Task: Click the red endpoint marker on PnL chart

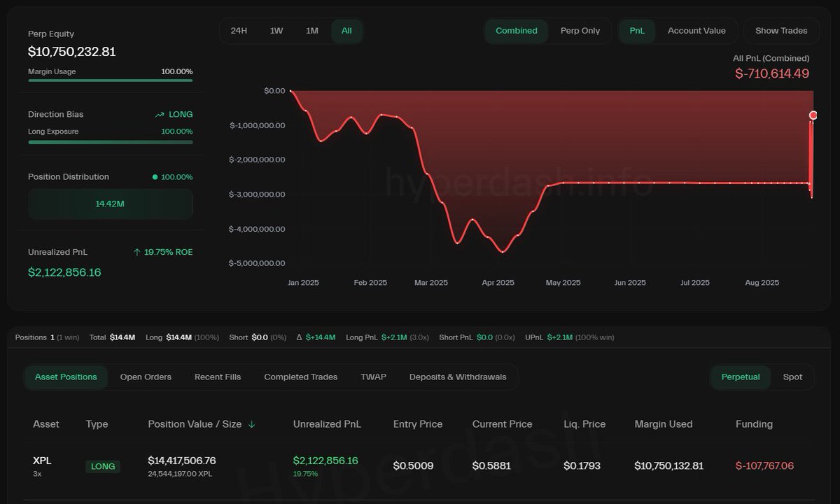Action: tap(813, 115)
